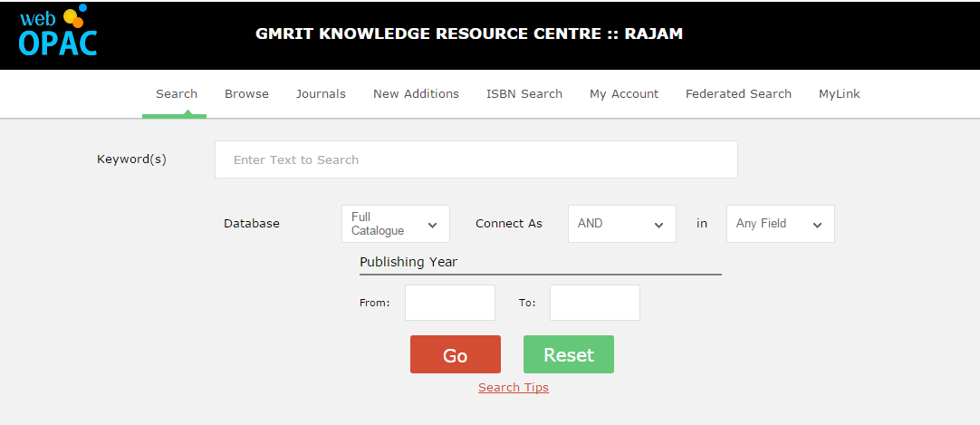The width and height of the screenshot is (980, 425).
Task: Go to New Additions
Action: (417, 93)
